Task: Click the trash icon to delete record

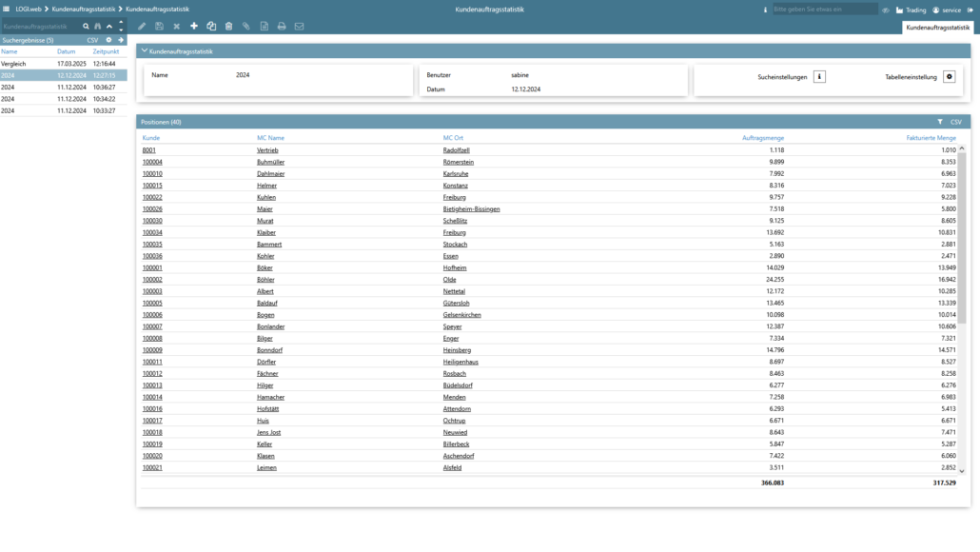Action: click(x=228, y=27)
